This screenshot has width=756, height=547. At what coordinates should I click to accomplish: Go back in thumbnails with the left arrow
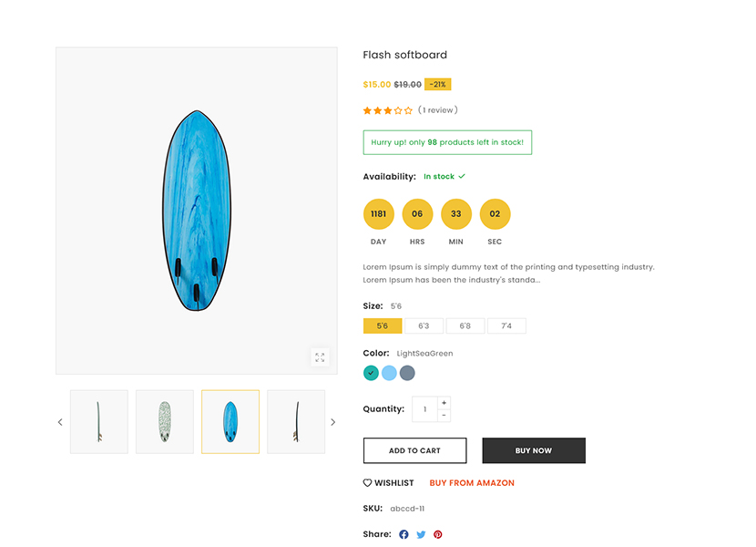point(60,421)
